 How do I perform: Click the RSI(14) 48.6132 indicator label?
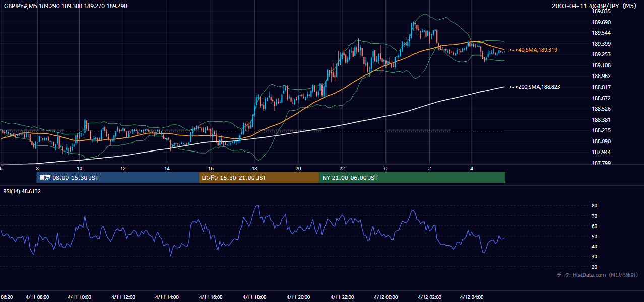(22, 191)
